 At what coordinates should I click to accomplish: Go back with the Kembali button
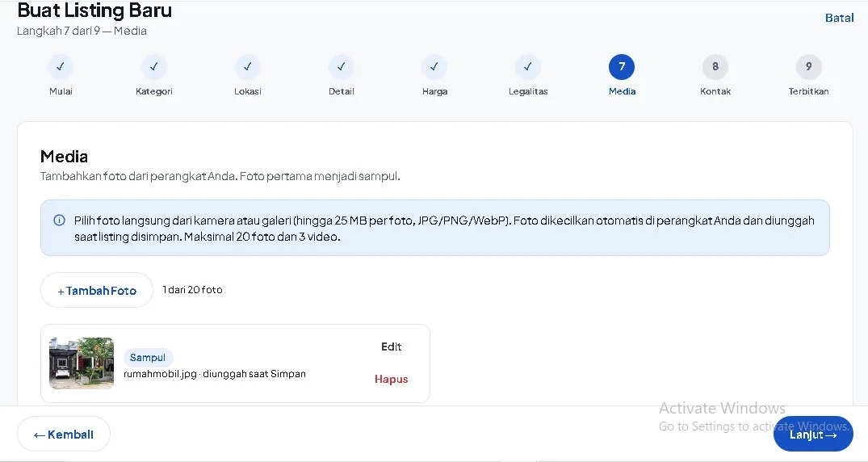(64, 435)
